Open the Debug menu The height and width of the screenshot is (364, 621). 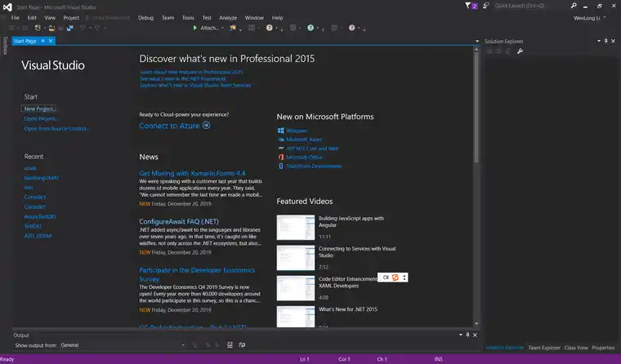(x=145, y=18)
